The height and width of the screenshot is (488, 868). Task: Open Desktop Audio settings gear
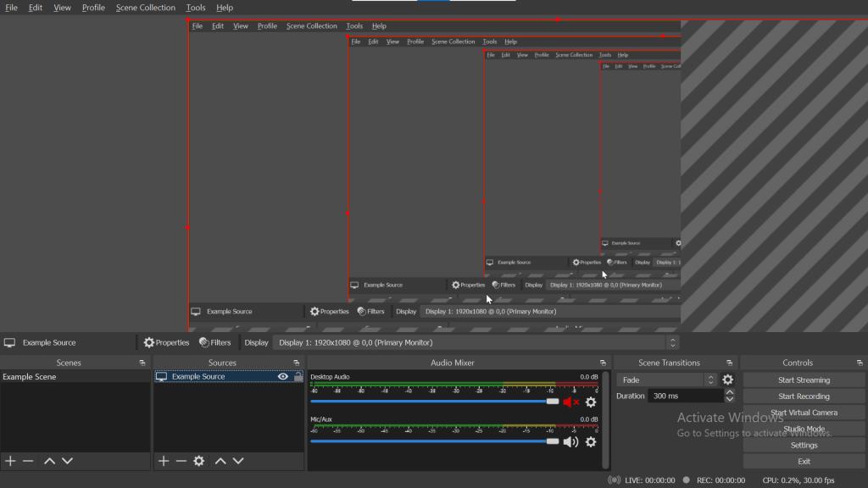pos(591,402)
